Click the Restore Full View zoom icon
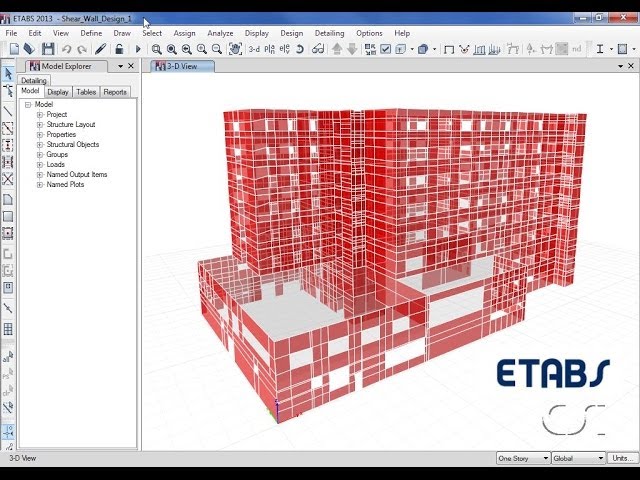The height and width of the screenshot is (480, 640). 171,49
